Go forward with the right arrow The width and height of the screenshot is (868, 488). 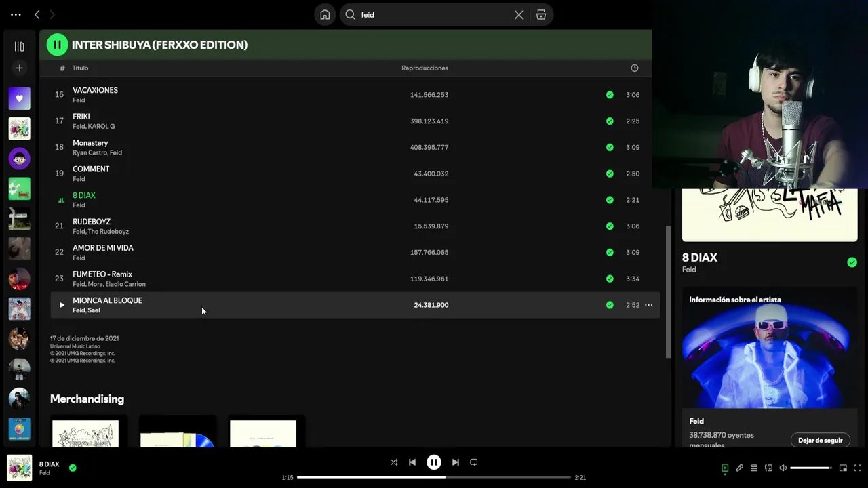pyautogui.click(x=52, y=14)
